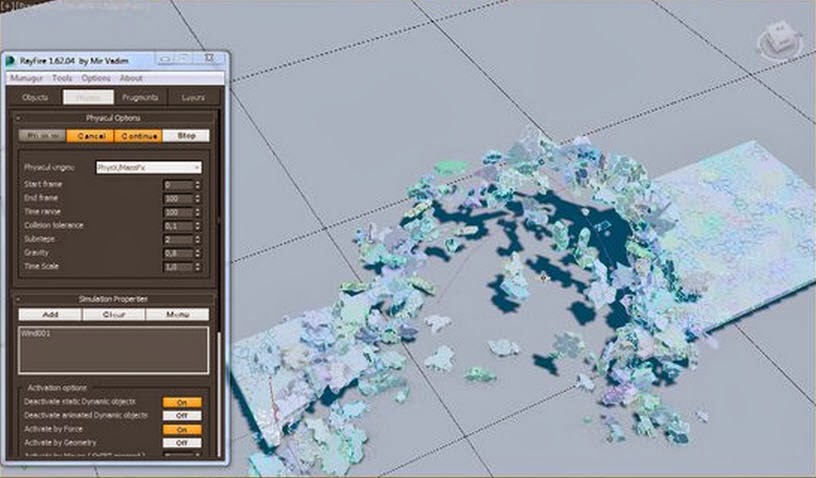Click the Menu button beside Clear
Screen dimensions: 816x478
(177, 315)
